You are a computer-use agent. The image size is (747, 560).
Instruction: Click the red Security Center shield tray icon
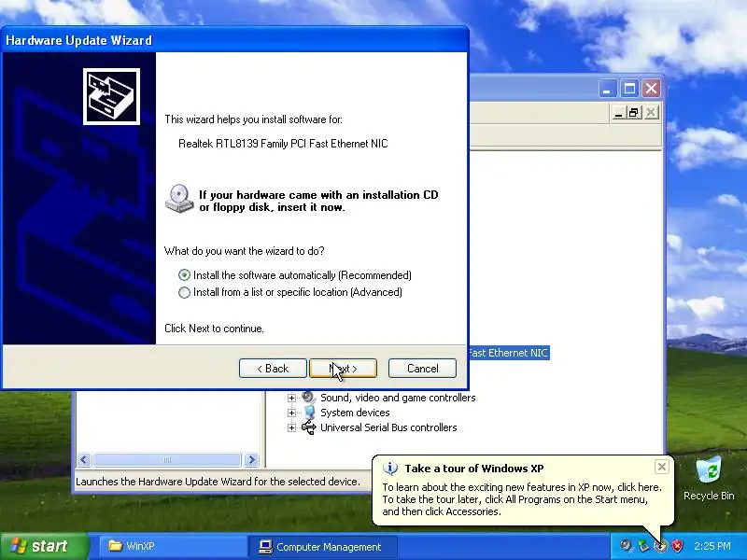678,546
